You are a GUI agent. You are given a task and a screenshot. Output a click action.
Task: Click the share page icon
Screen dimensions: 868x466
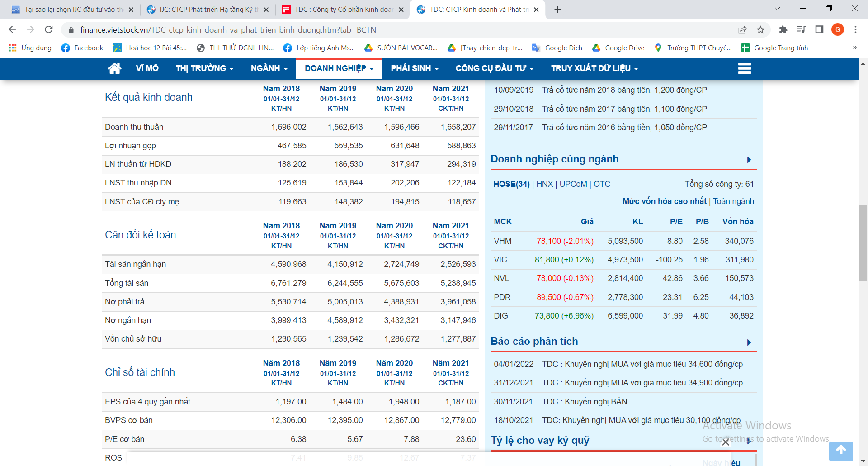[x=742, y=29]
